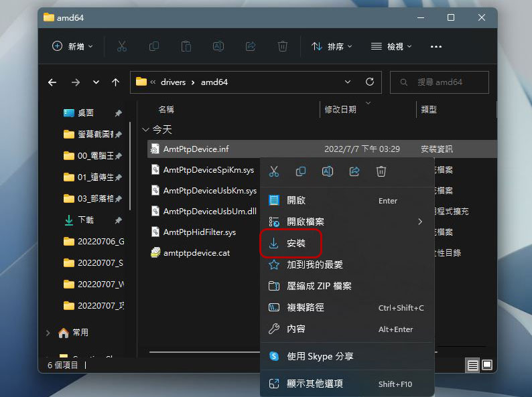Select the AmtPtpDeviceUsbUm.dll file
Screen dimensions: 532x397
point(210,211)
